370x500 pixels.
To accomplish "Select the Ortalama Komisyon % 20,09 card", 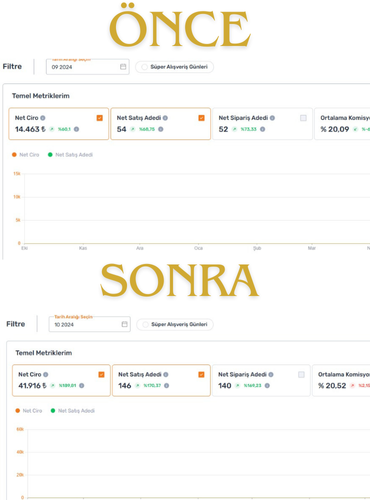I will 342,124.
